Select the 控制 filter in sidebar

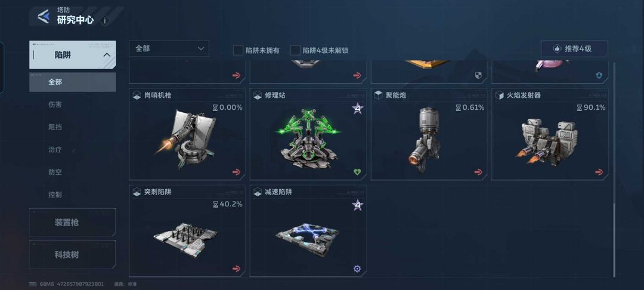click(55, 195)
